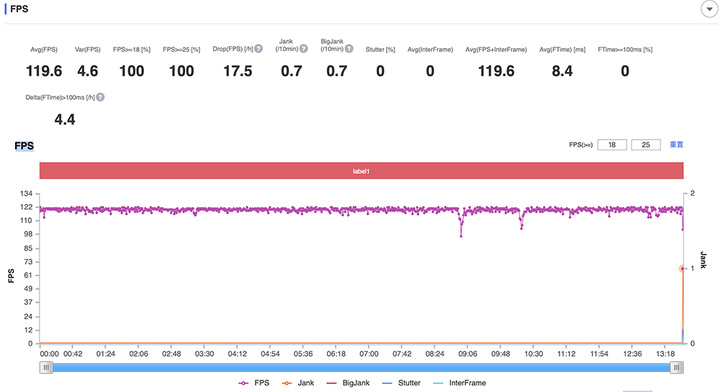Viewport: 720px width, 392px height.
Task: Toggle the Stutter series in the legend
Action: (x=401, y=383)
